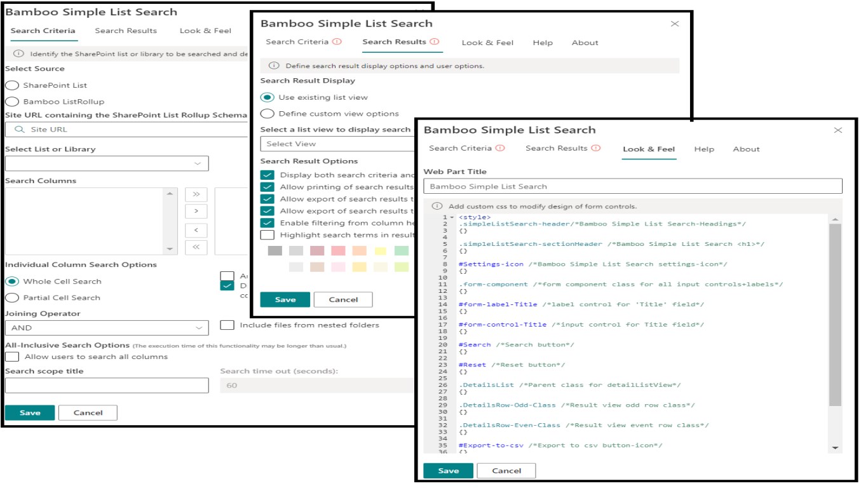Click the '.simpleListSearch-header' CSS line
The width and height of the screenshot is (868, 488).
pyautogui.click(x=602, y=224)
